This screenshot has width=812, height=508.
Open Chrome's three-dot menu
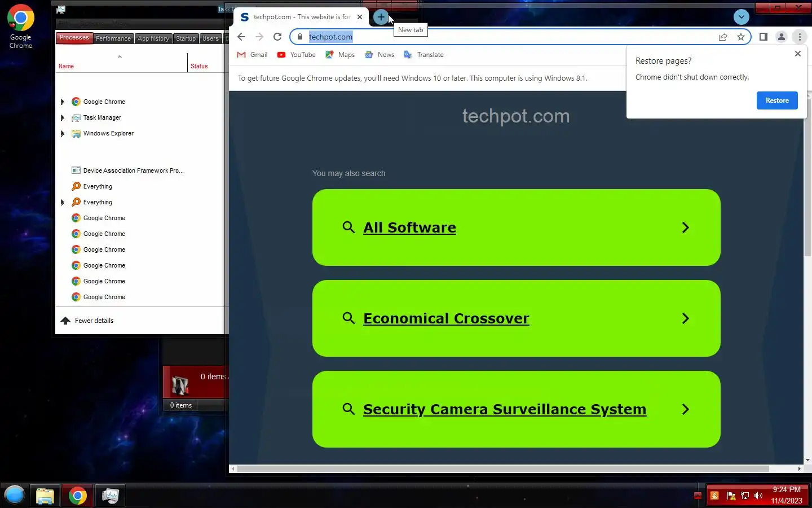[x=800, y=37]
